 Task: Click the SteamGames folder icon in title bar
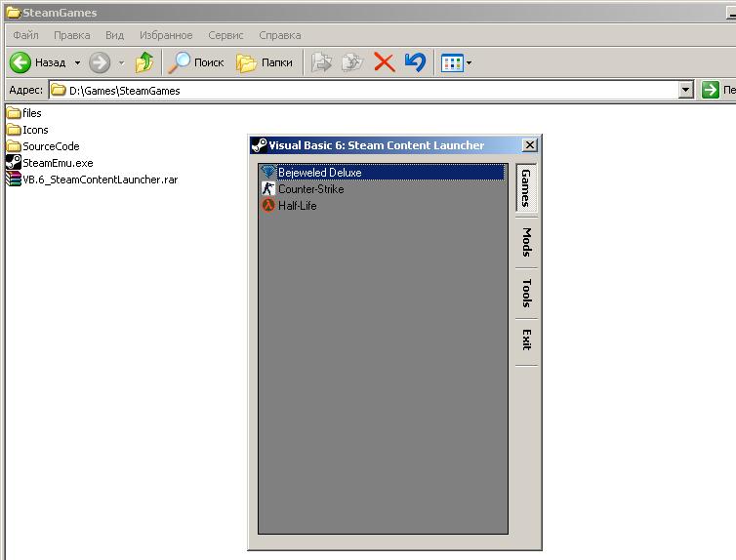coord(13,13)
